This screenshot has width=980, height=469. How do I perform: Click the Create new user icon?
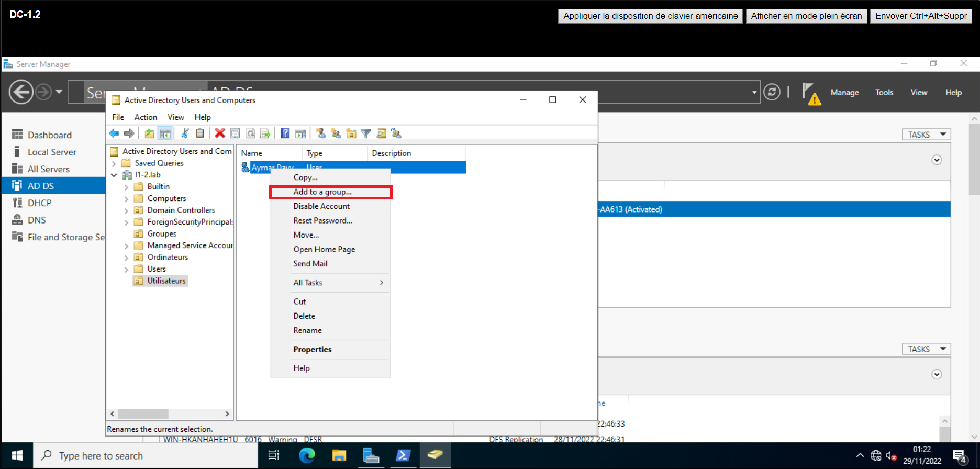[x=320, y=133]
